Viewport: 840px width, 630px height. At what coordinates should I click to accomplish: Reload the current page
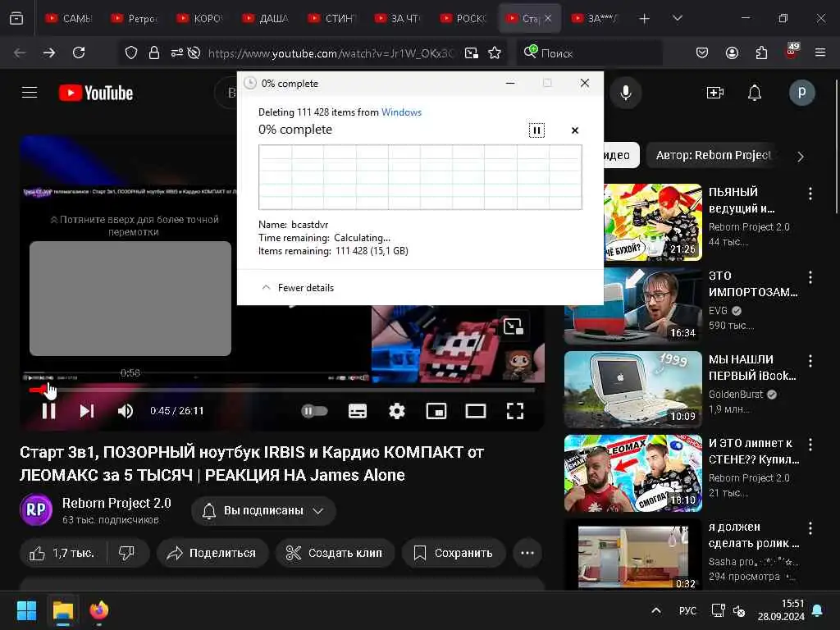click(79, 52)
